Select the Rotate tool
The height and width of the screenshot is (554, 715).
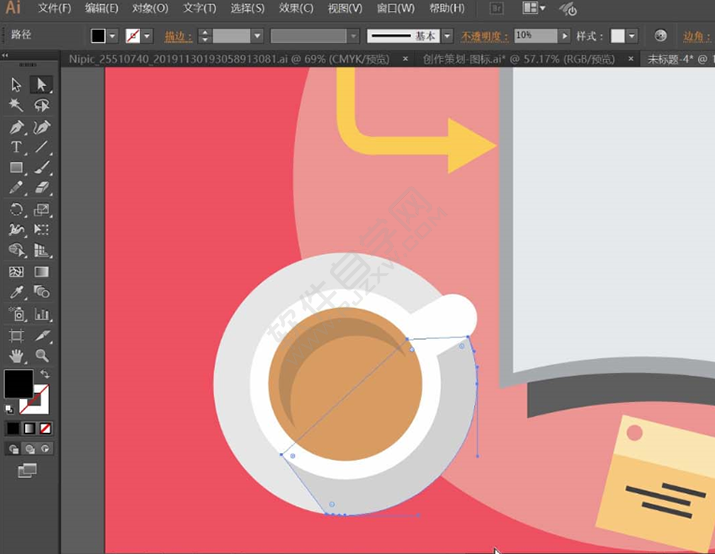click(x=17, y=210)
